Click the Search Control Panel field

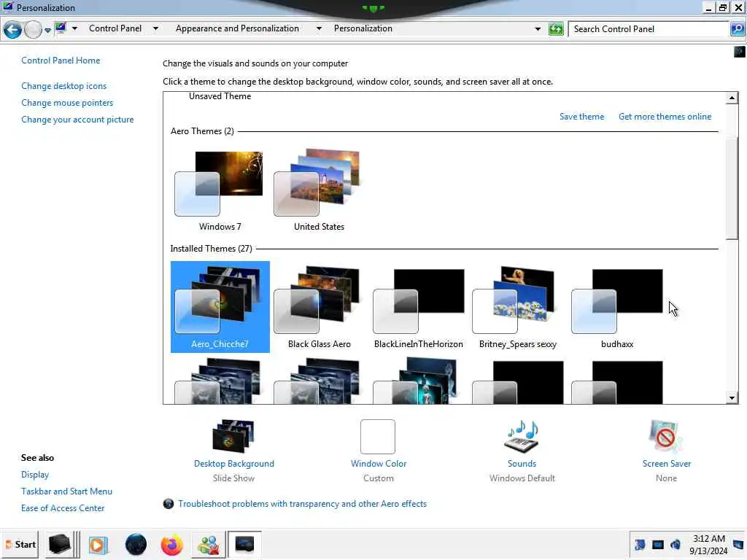pyautogui.click(x=649, y=29)
